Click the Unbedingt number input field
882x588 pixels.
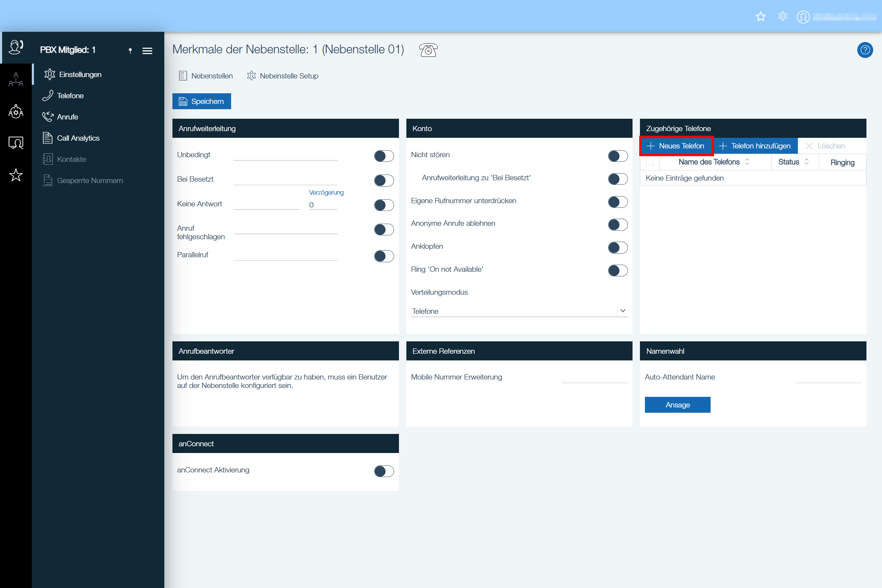(x=286, y=155)
